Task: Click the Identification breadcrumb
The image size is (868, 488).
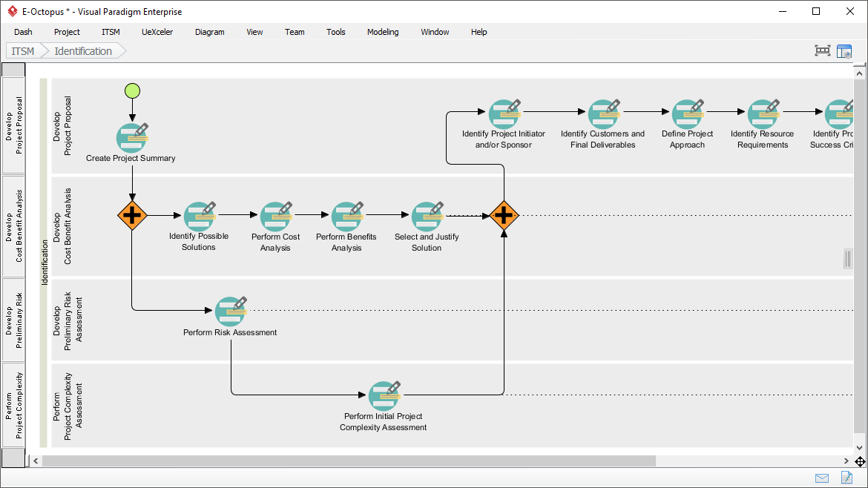Action: tap(83, 51)
